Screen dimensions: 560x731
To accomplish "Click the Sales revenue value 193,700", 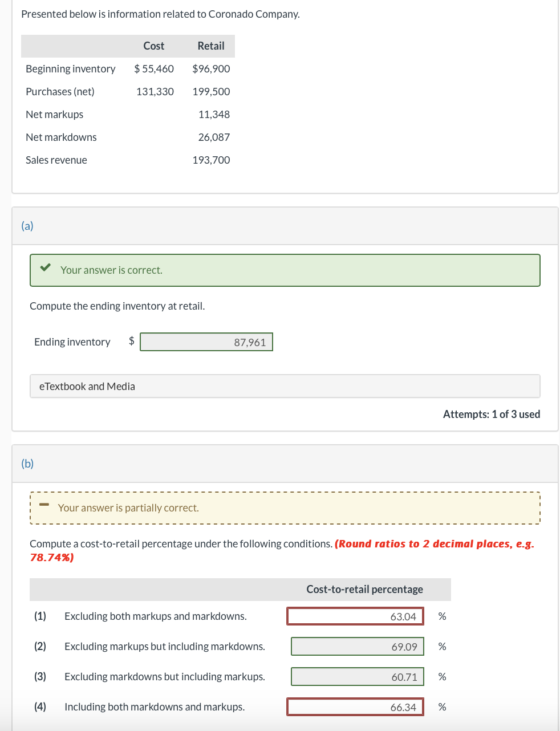I will point(211,160).
